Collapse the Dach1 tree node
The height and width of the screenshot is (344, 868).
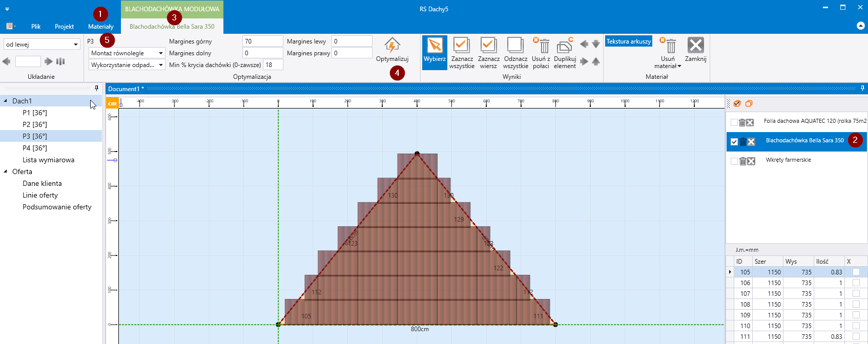6,101
